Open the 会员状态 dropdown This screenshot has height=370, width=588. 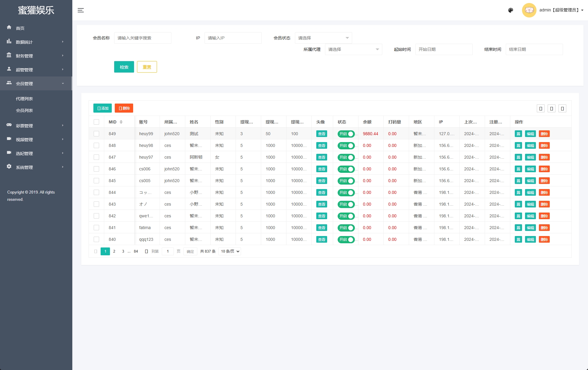(x=323, y=38)
